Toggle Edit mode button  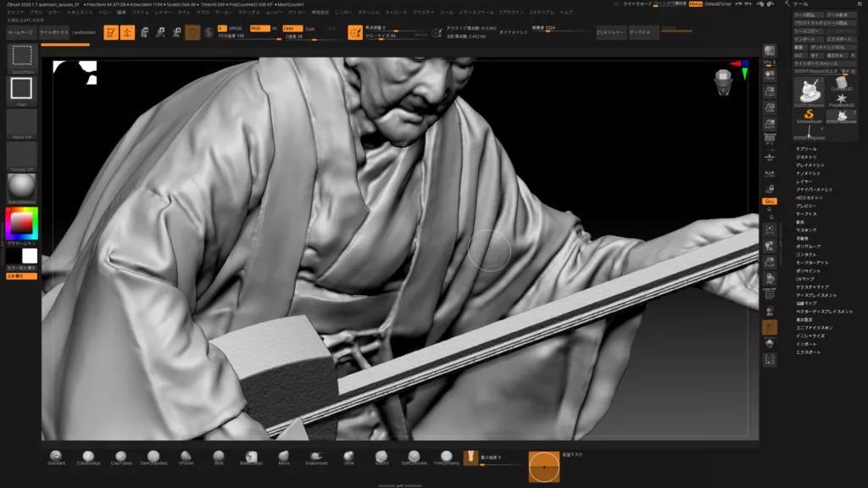click(111, 33)
